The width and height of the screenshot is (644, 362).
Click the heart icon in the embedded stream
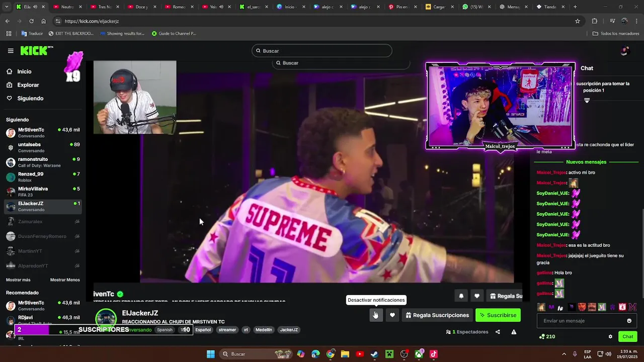point(477,296)
